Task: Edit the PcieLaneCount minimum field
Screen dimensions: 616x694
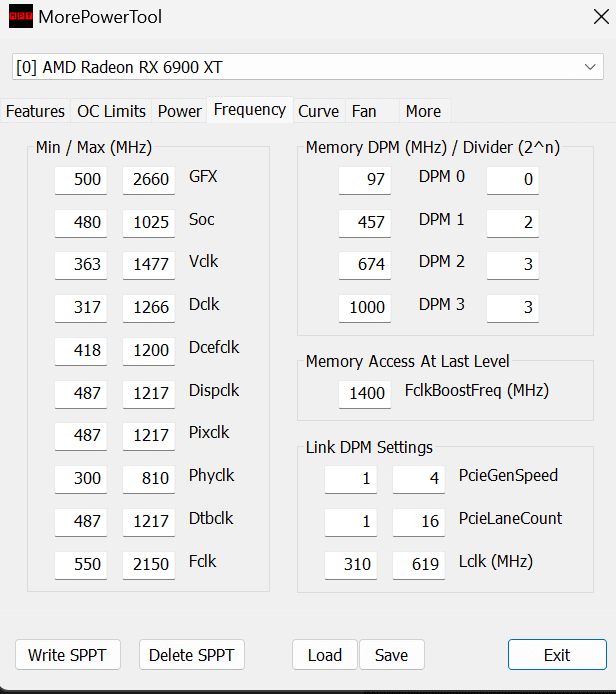Action: pos(351,521)
